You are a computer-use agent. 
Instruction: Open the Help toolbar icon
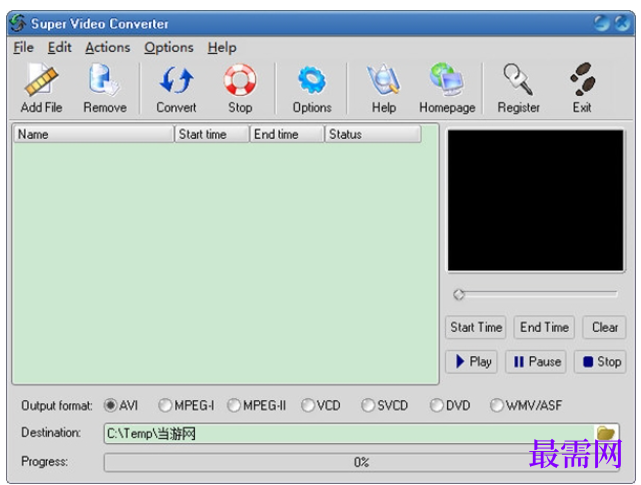383,79
